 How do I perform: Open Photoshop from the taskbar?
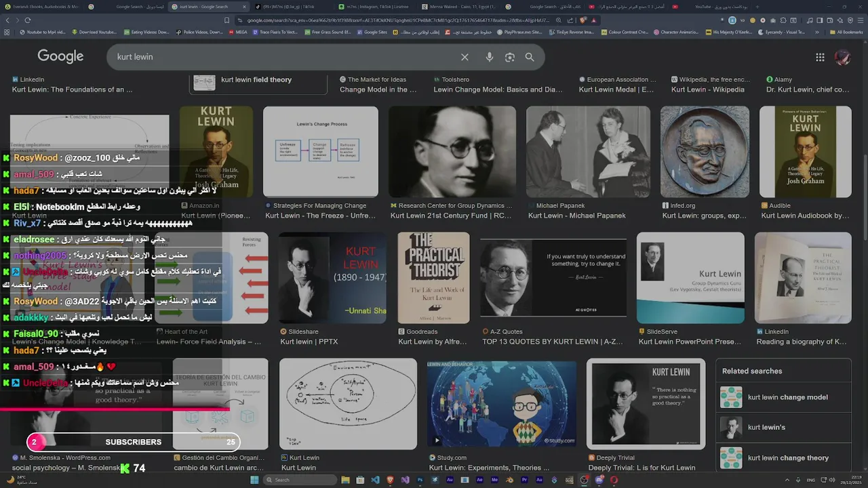tap(420, 480)
